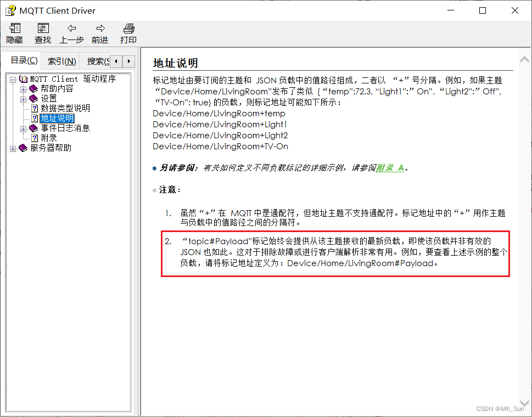Select the 服务器帮助 tree entry

coord(51,148)
